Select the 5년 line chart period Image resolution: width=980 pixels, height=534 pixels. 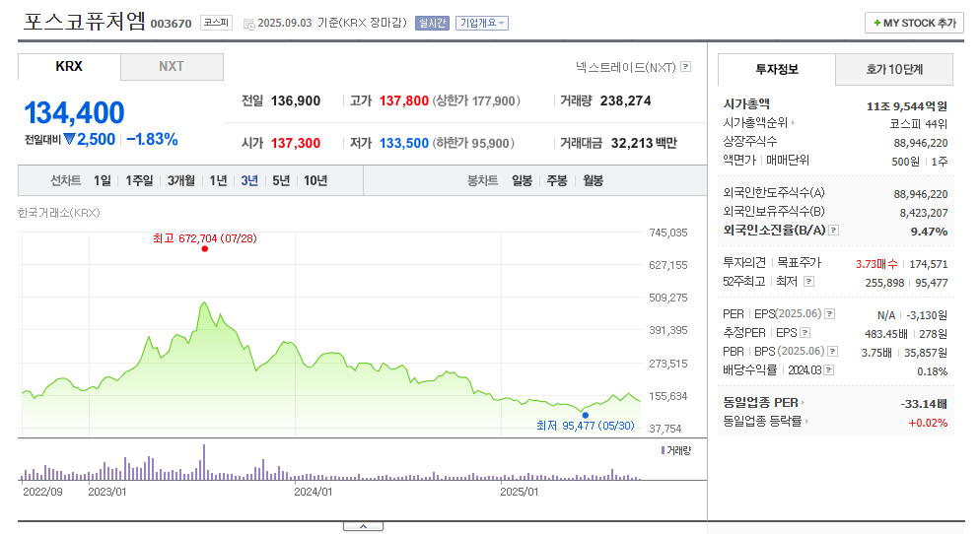coord(281,180)
